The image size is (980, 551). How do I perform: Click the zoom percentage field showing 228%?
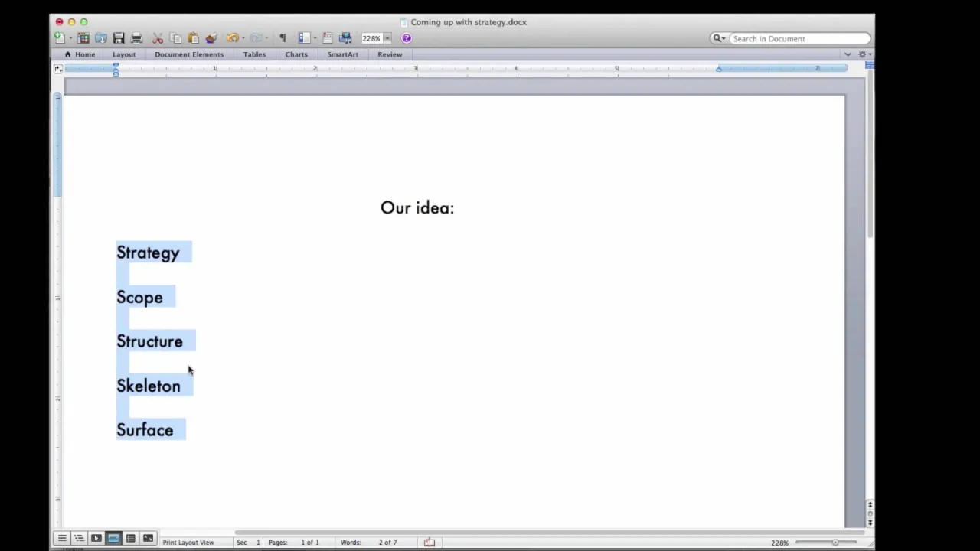click(371, 38)
